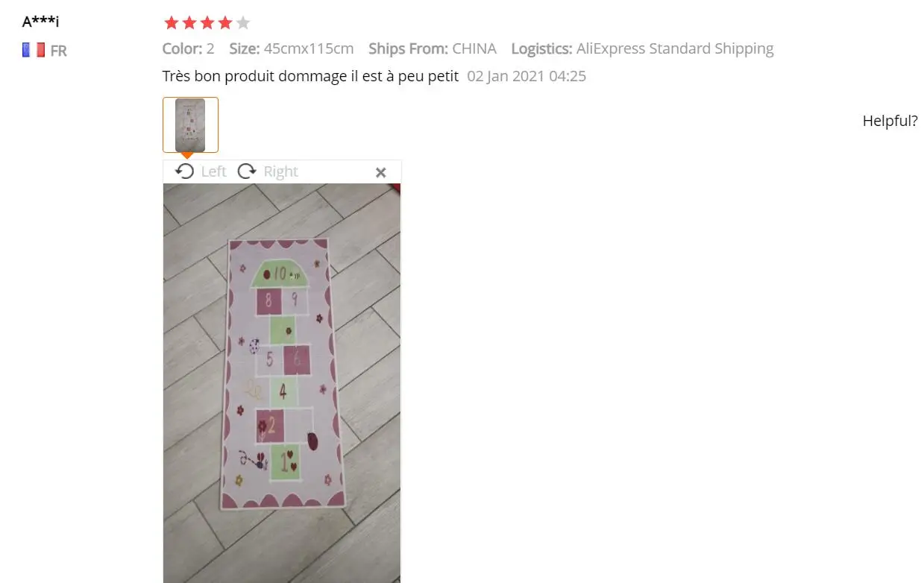Click the third red rating star

[207, 23]
